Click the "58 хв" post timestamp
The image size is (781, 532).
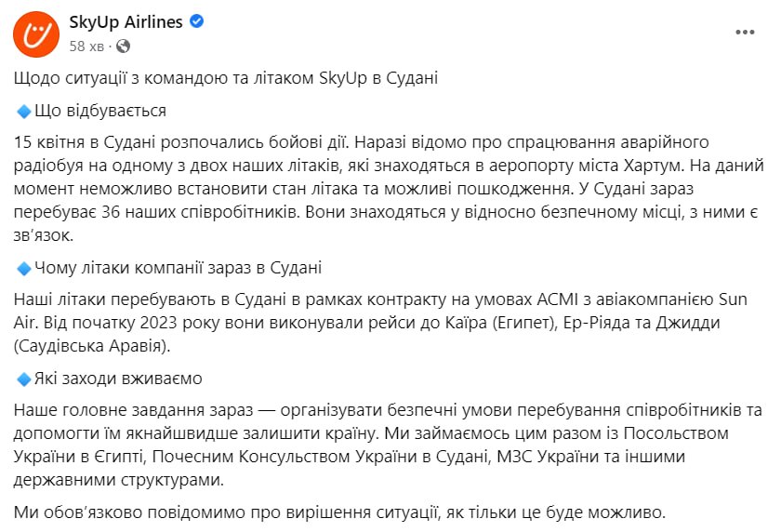86,46
